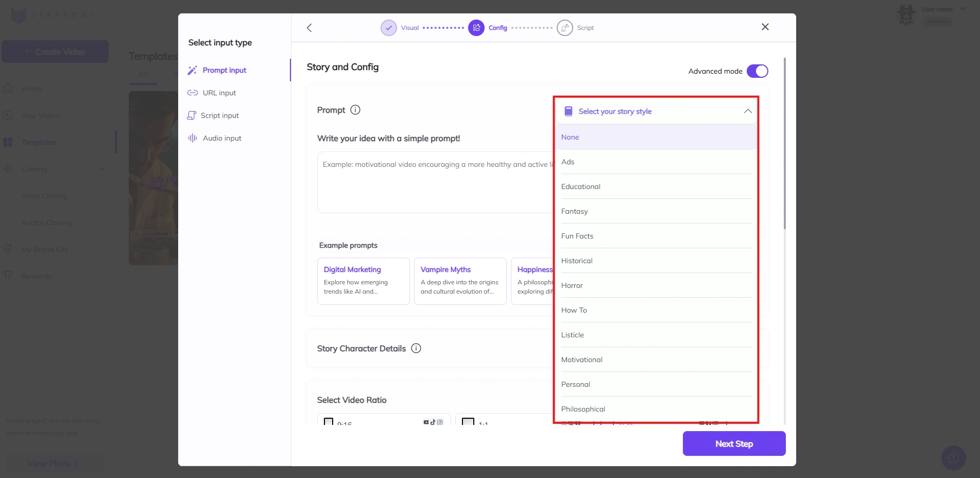This screenshot has height=478, width=980.
Task: Click the Script input document icon
Action: [x=192, y=115]
